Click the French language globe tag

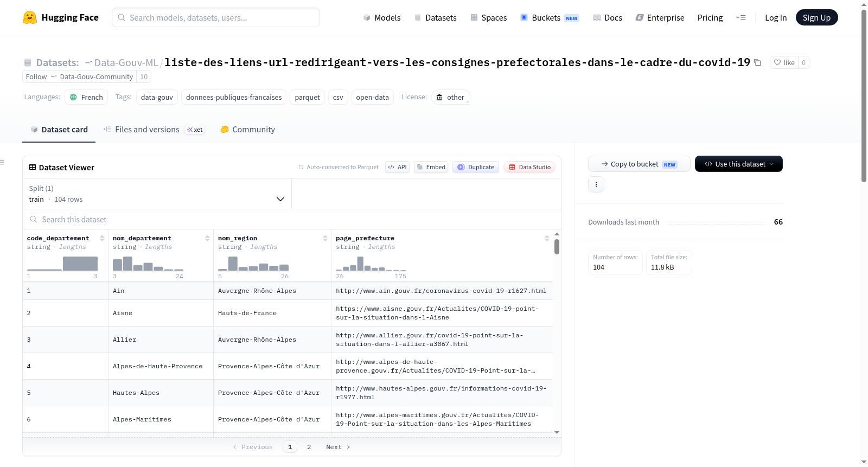(x=86, y=97)
